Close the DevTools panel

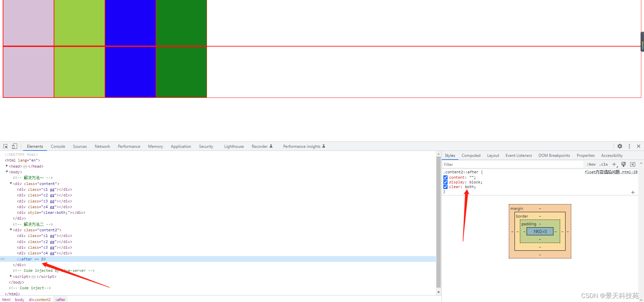click(639, 146)
